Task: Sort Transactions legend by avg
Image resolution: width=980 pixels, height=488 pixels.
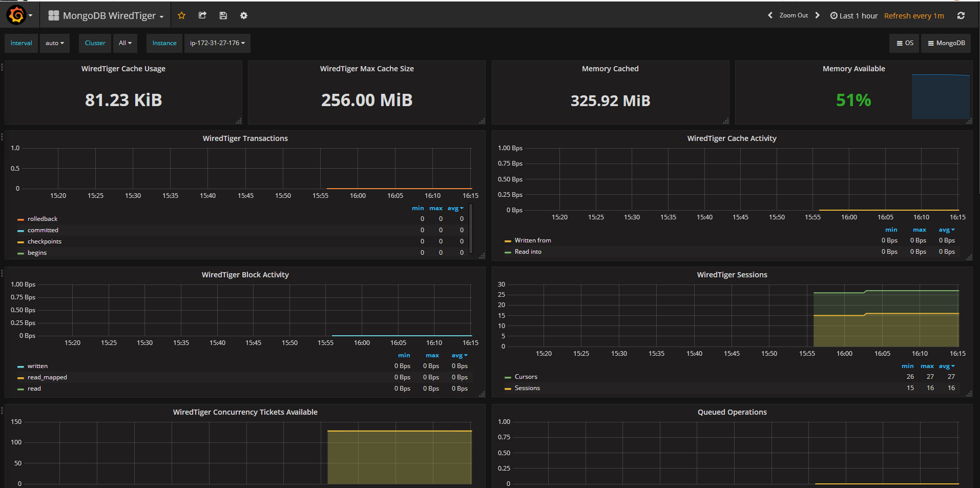Action: point(455,208)
